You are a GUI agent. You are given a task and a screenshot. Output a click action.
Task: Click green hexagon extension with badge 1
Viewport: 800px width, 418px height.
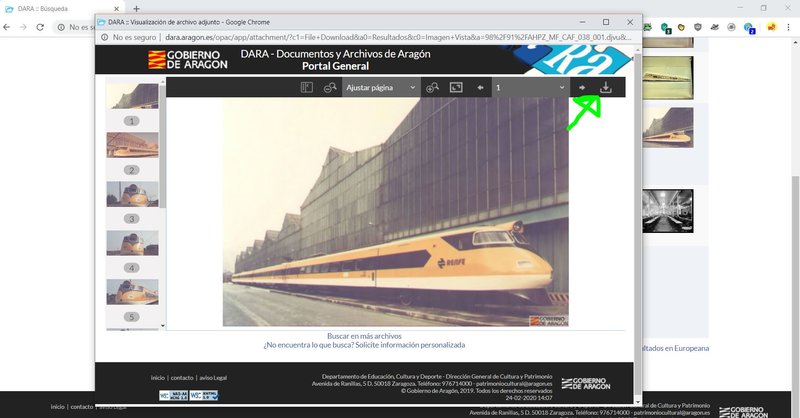pyautogui.click(x=665, y=28)
